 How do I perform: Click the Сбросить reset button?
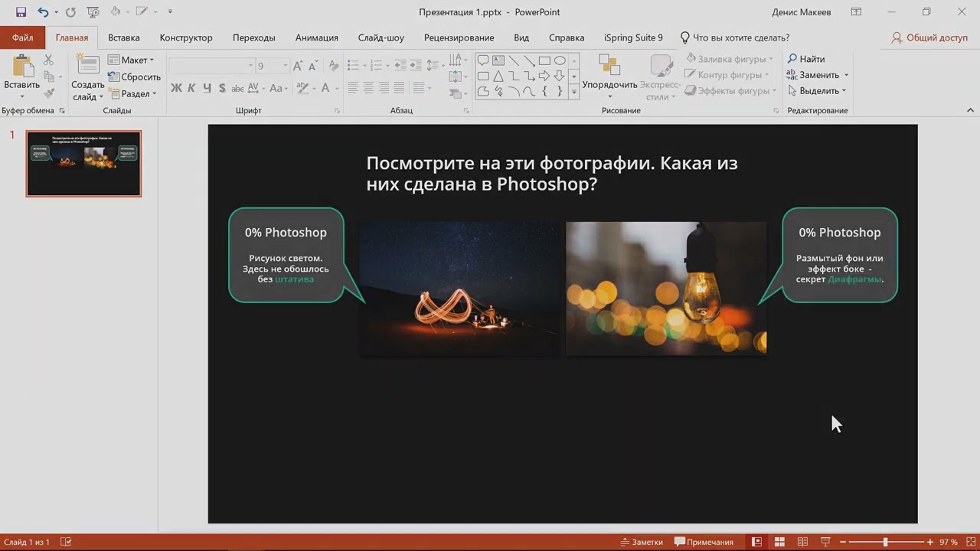click(x=134, y=77)
